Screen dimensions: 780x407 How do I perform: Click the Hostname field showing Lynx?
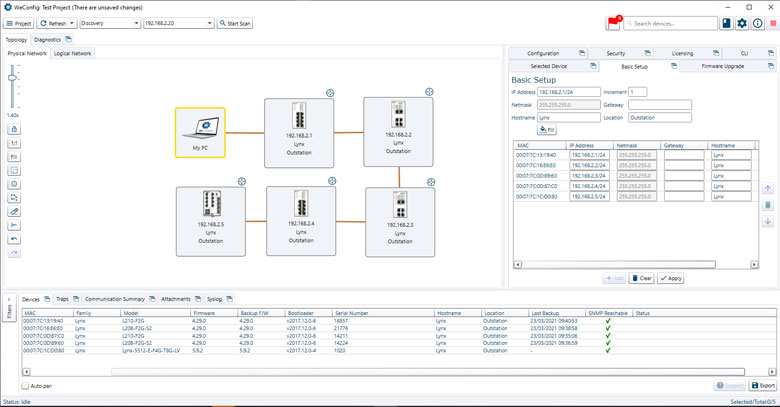(x=569, y=118)
